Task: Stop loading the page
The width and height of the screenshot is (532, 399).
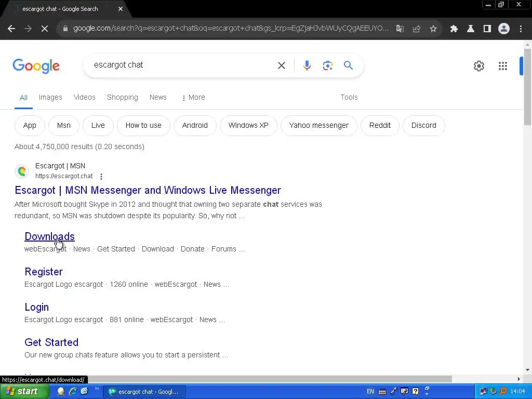Action: click(x=45, y=29)
